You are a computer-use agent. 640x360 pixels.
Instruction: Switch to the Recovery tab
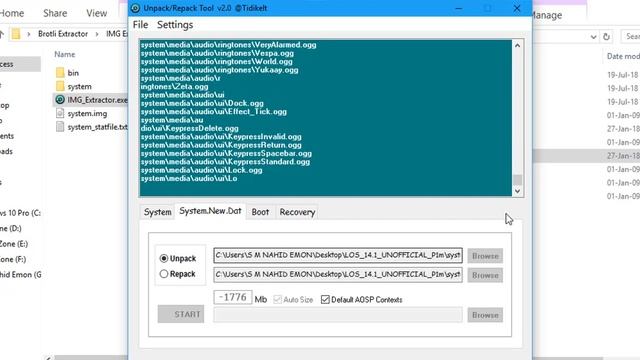pyautogui.click(x=297, y=212)
